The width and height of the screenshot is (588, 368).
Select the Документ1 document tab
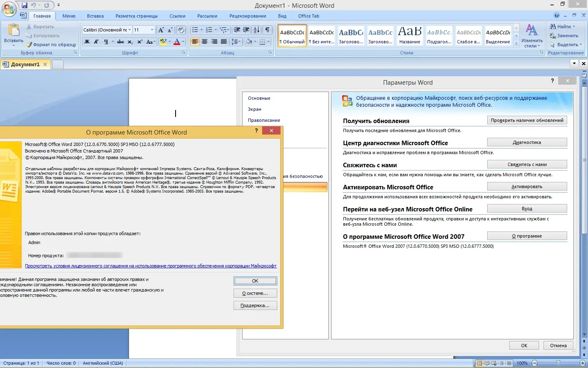click(25, 64)
